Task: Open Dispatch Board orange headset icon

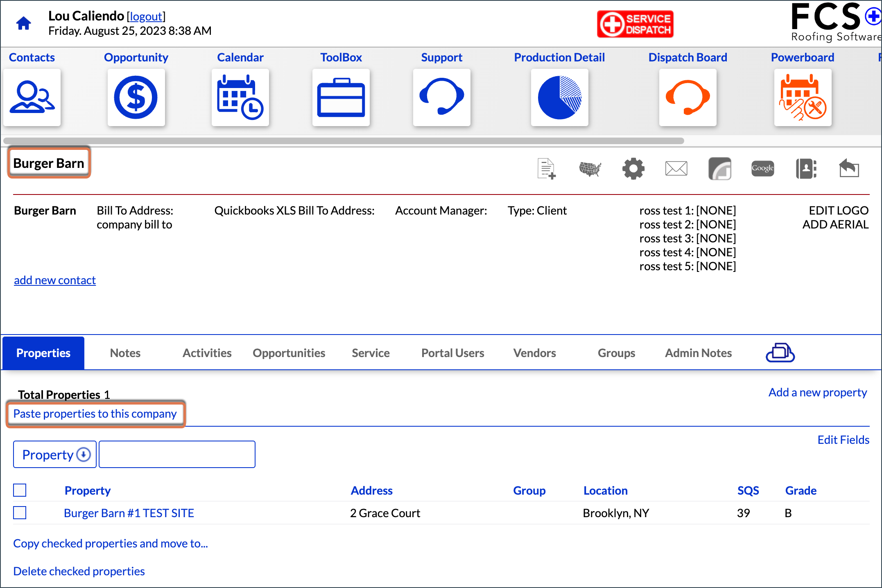Action: pos(688,97)
